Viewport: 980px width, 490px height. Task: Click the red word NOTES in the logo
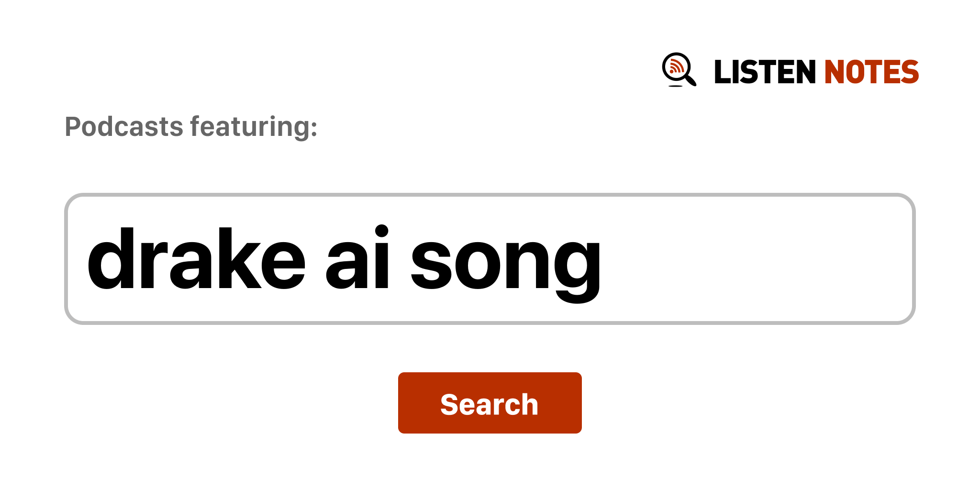pyautogui.click(x=871, y=72)
